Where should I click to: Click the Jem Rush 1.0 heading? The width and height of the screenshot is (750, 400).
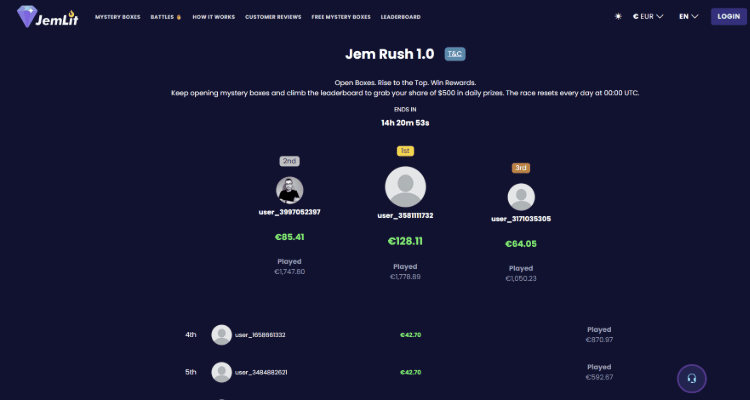click(x=390, y=54)
